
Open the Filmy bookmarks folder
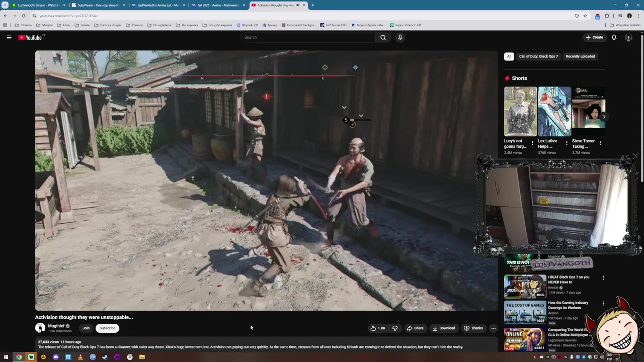[64, 25]
